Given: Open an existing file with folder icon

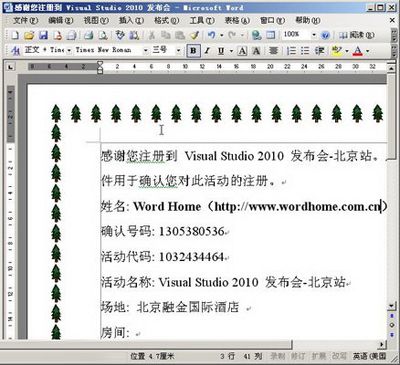Looking at the screenshot, I should [x=29, y=35].
